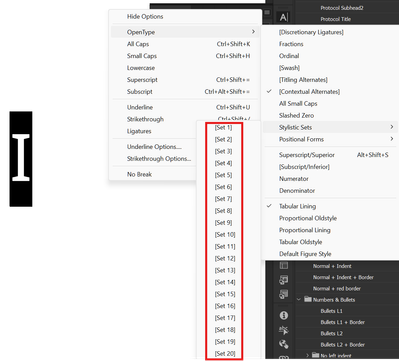The image size is (399, 361).
Task: Select Bullets L1 style
Action: (x=331, y=311)
